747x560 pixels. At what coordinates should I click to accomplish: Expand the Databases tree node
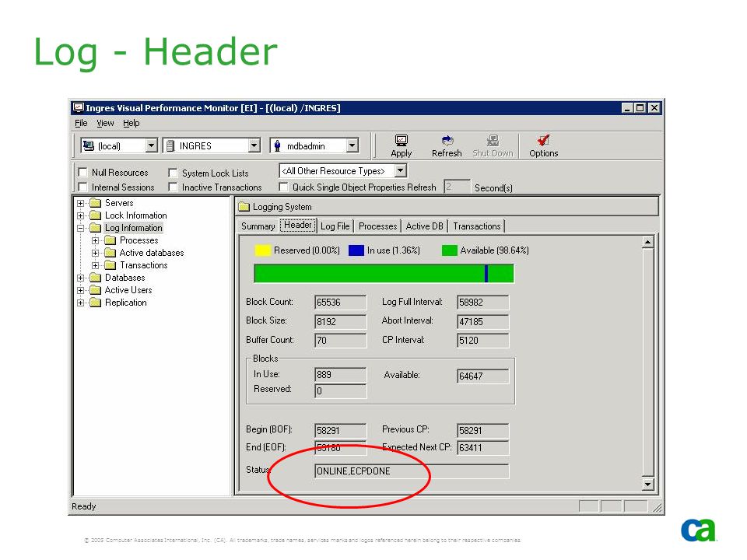[80, 278]
